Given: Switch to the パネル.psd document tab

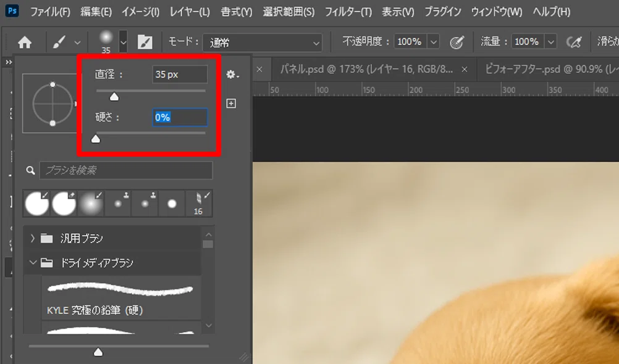Looking at the screenshot, I should [366, 70].
